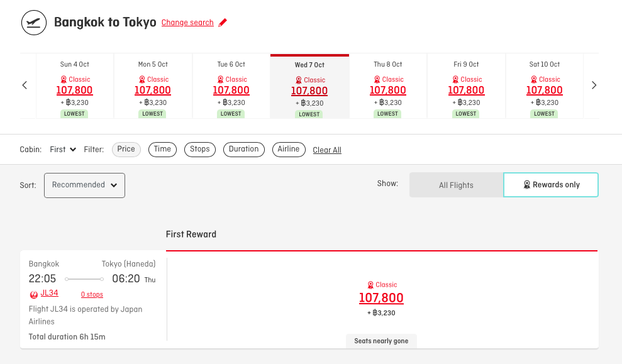Click the Classic ribbon icon under Sat 10 Oct
The width and height of the screenshot is (622, 364).
533,79
